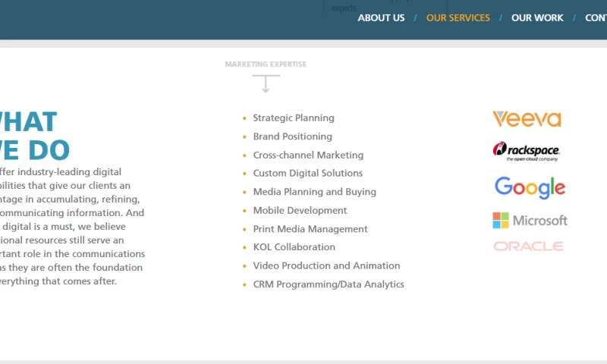This screenshot has width=607, height=364.
Task: Select the Mobile Development list item
Action: click(x=300, y=211)
